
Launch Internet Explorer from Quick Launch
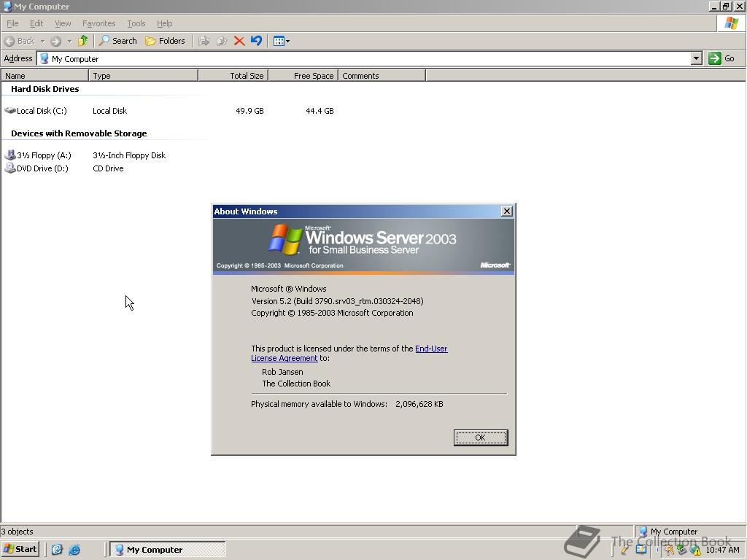(74, 550)
